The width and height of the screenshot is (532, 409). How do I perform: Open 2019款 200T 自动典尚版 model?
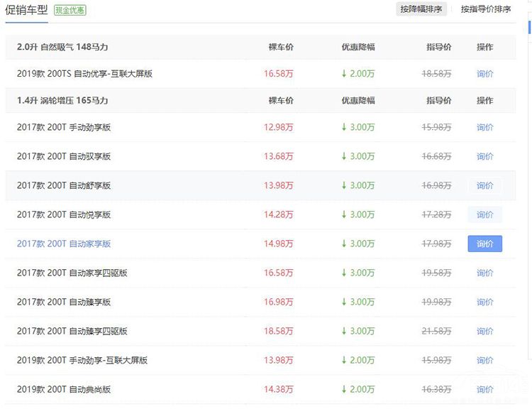(x=64, y=390)
